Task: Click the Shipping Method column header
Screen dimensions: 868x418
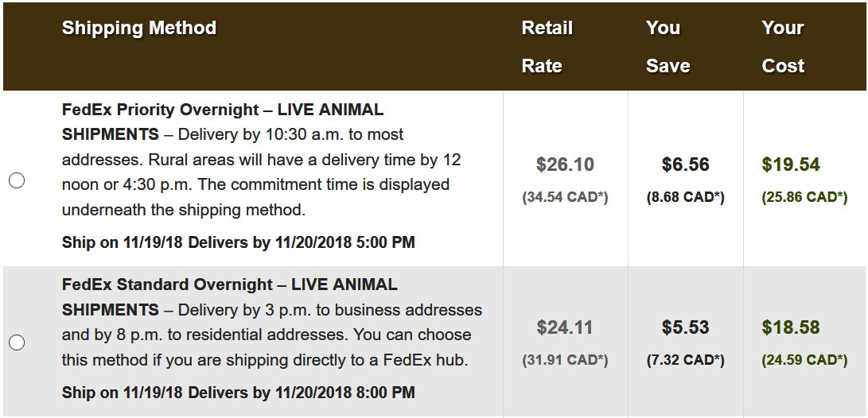Action: [x=139, y=28]
